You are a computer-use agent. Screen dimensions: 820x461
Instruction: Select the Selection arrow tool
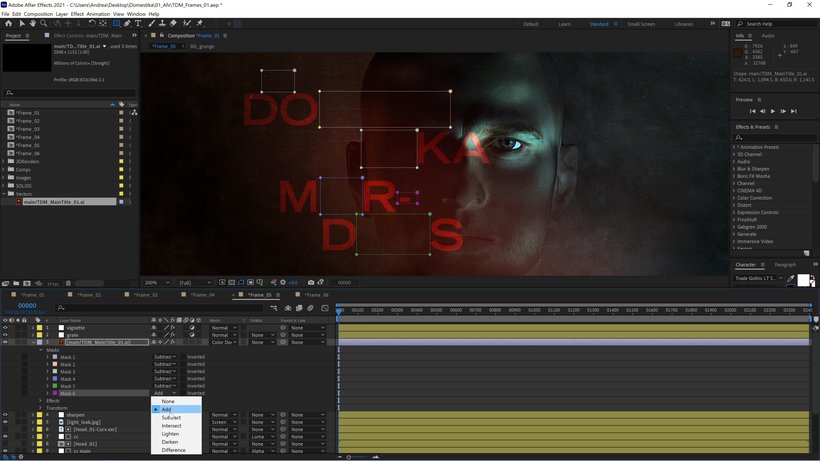tap(22, 24)
